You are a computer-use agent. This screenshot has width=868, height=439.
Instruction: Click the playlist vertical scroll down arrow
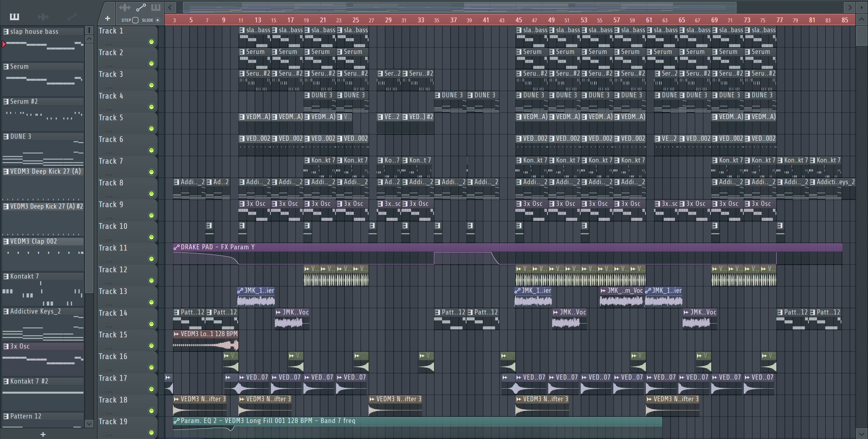862,434
